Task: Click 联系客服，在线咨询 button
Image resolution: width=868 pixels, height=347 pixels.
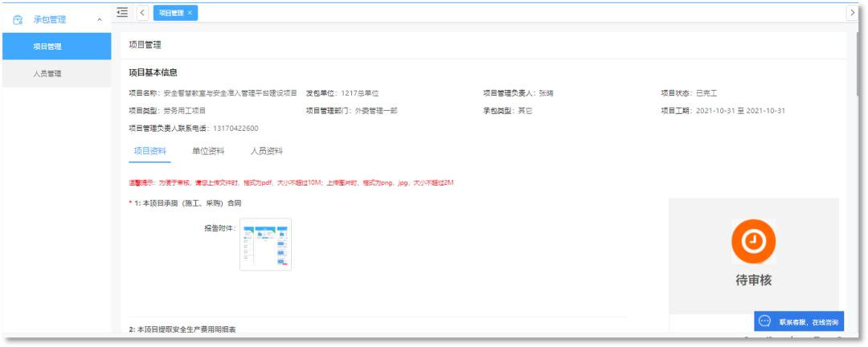Action: (x=808, y=322)
